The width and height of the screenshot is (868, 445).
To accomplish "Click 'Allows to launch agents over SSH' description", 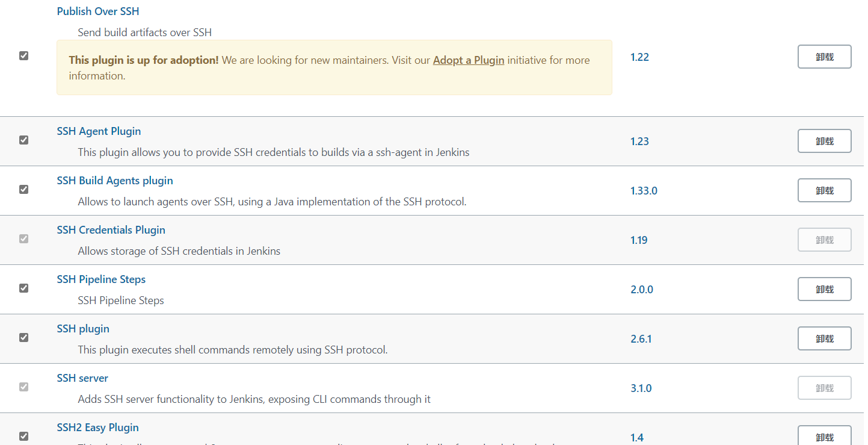I will tap(272, 202).
